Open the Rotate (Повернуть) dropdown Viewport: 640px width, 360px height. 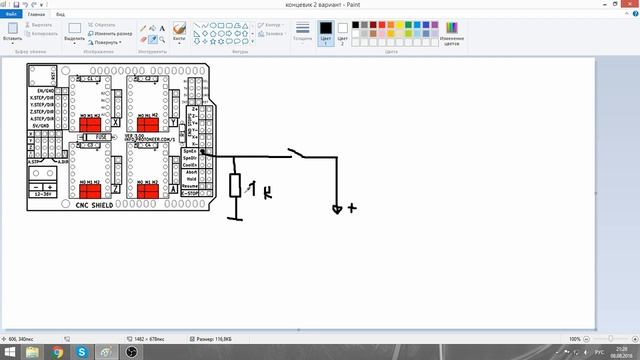[105, 42]
